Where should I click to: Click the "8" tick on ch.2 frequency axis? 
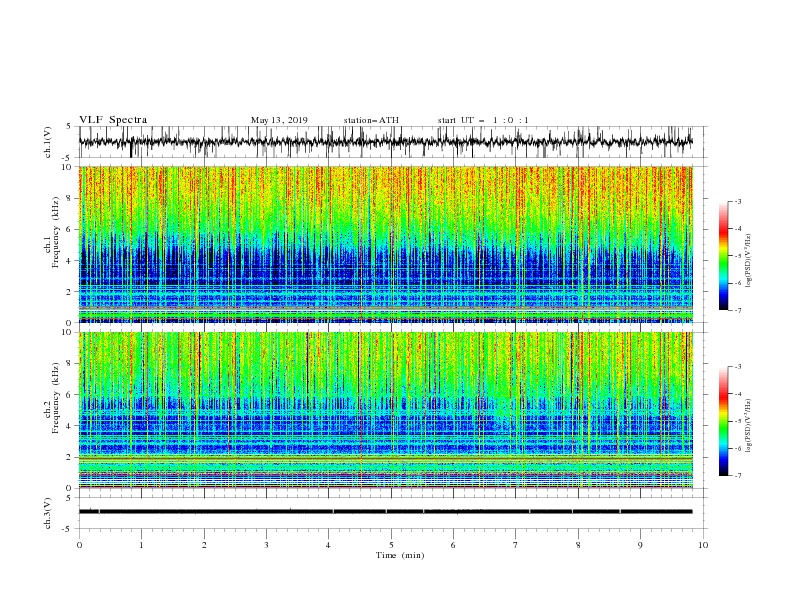click(x=69, y=363)
